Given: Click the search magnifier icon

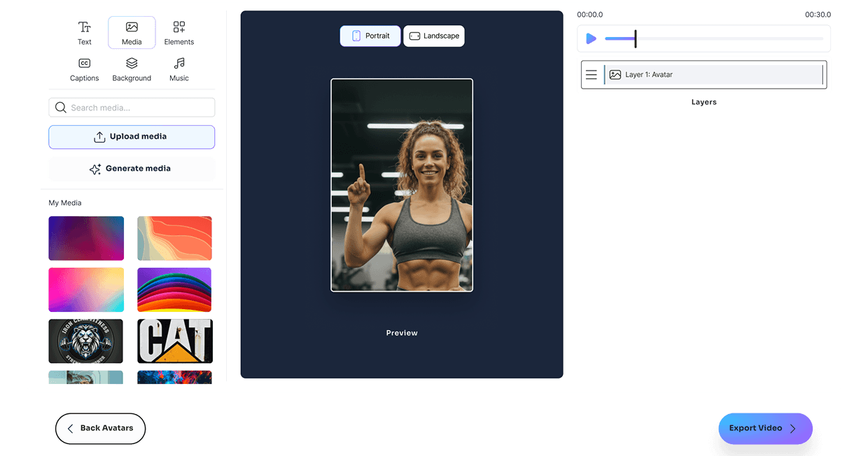Looking at the screenshot, I should click(61, 107).
